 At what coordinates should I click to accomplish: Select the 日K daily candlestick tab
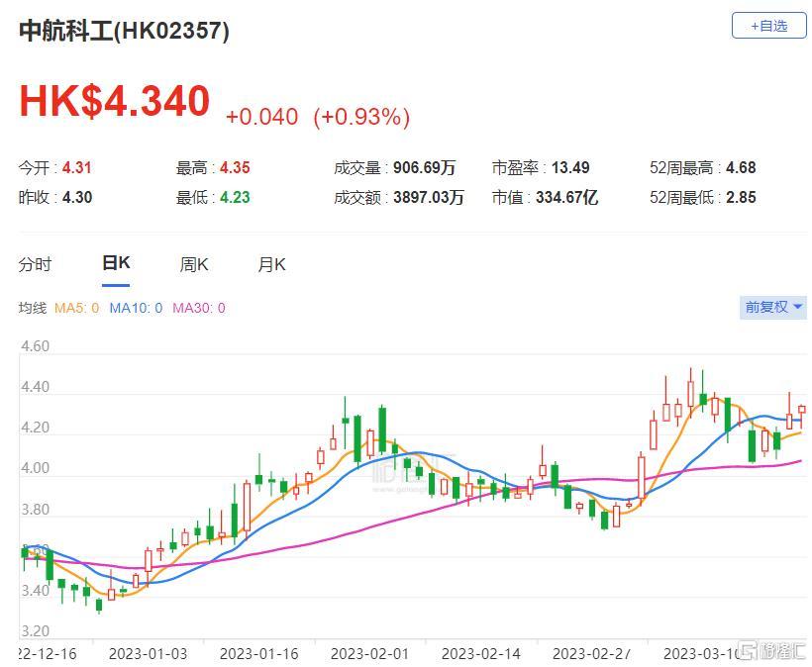tap(116, 263)
